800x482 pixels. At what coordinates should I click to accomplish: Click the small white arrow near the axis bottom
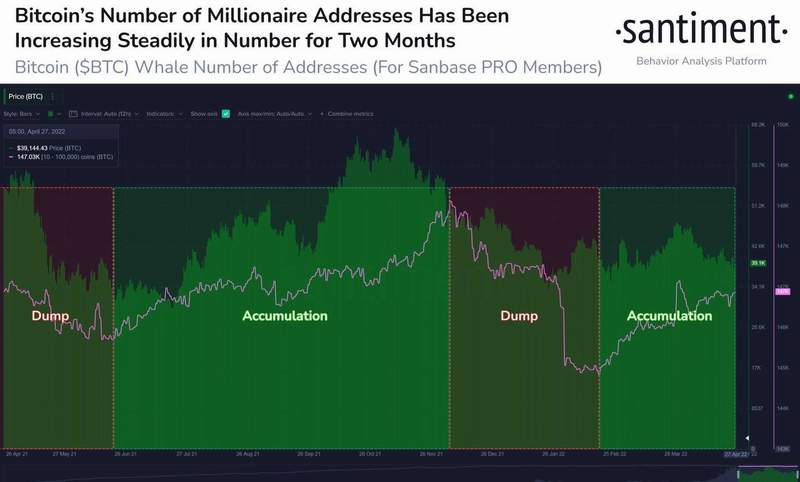point(747,438)
